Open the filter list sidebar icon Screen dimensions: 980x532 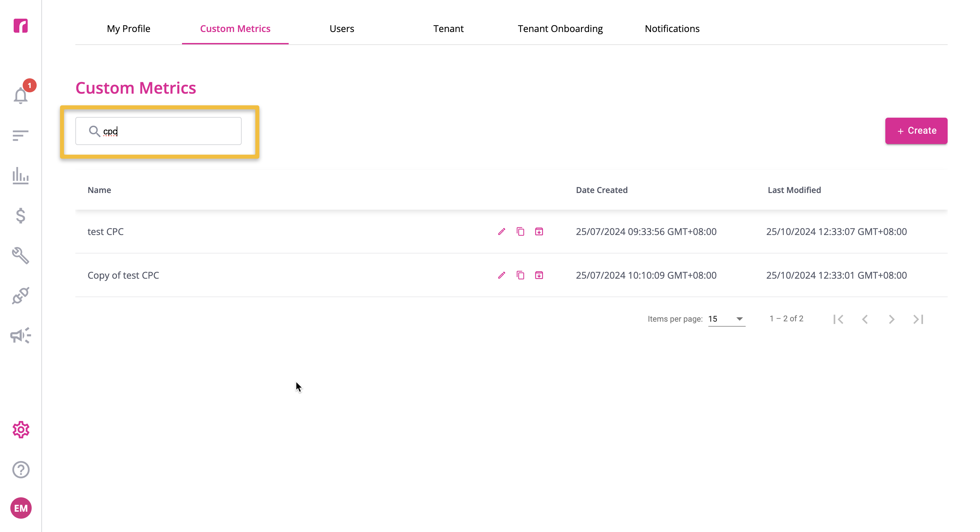pyautogui.click(x=21, y=135)
